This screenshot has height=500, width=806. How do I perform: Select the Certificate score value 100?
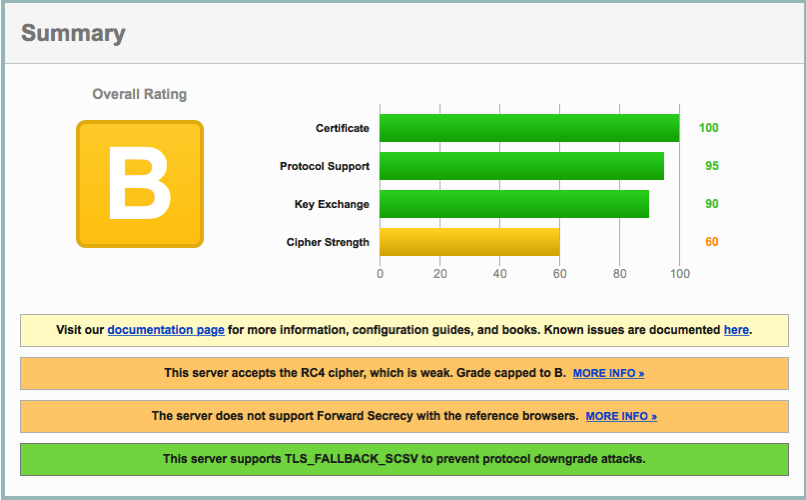[x=708, y=128]
